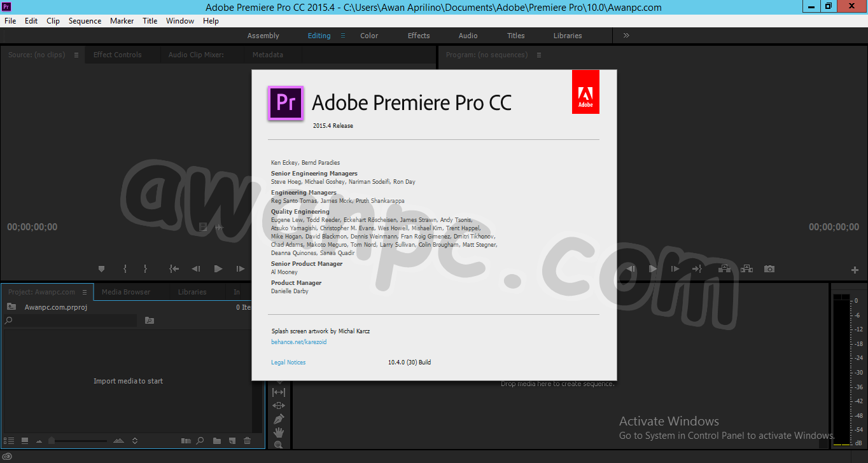Open Legal Notices link
This screenshot has height=463, width=868.
pos(288,363)
